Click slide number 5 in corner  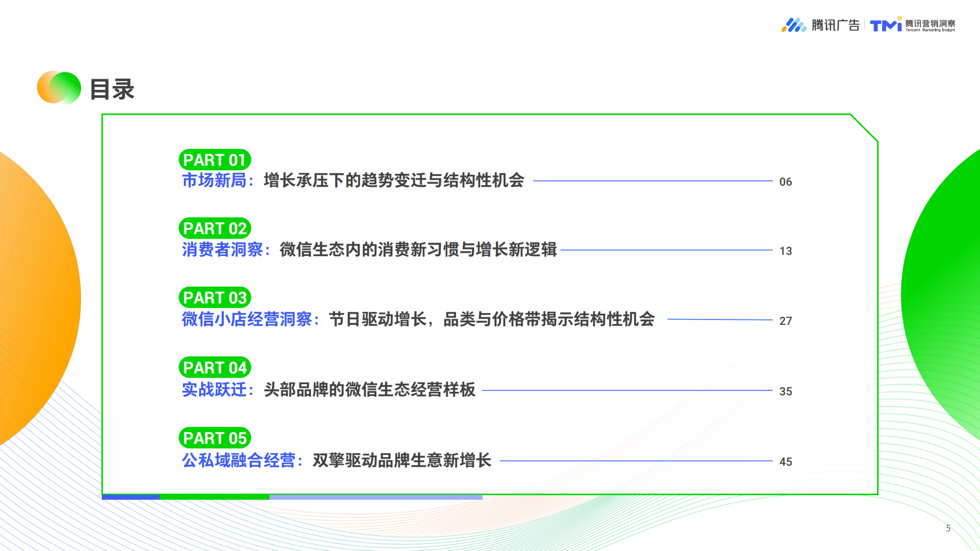[x=948, y=528]
